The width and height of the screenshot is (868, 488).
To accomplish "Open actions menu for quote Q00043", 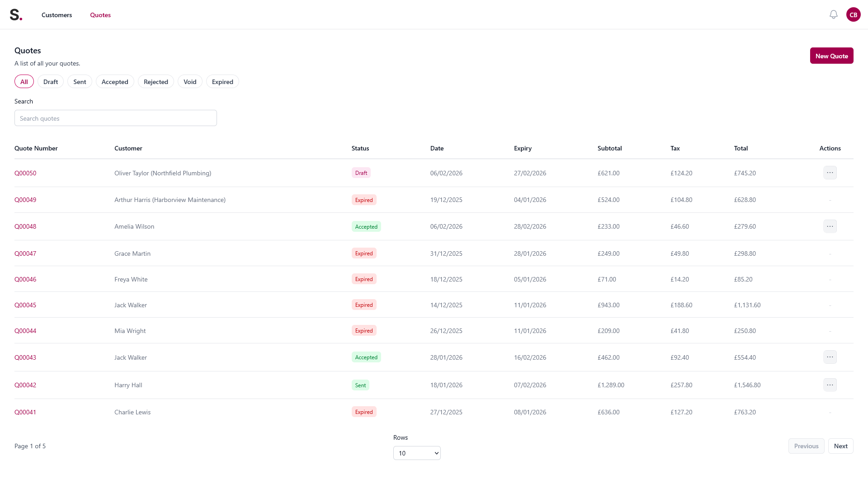I will (830, 357).
